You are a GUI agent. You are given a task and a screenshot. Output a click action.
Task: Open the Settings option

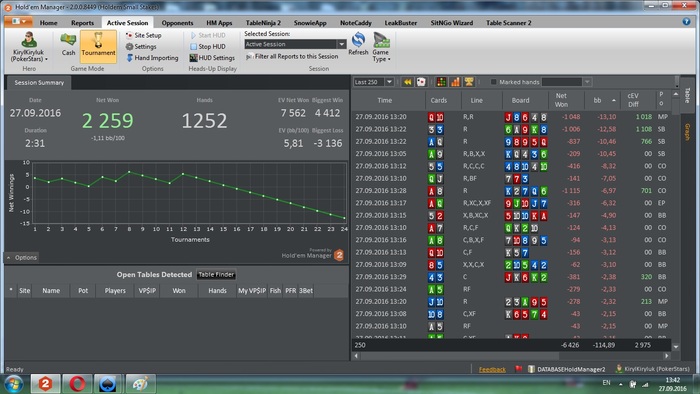coord(141,46)
